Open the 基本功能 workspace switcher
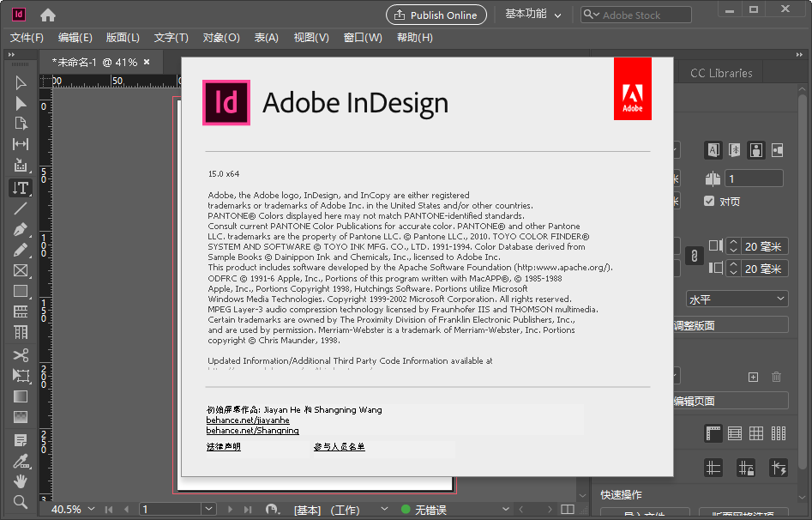The image size is (812, 520). 526,14
